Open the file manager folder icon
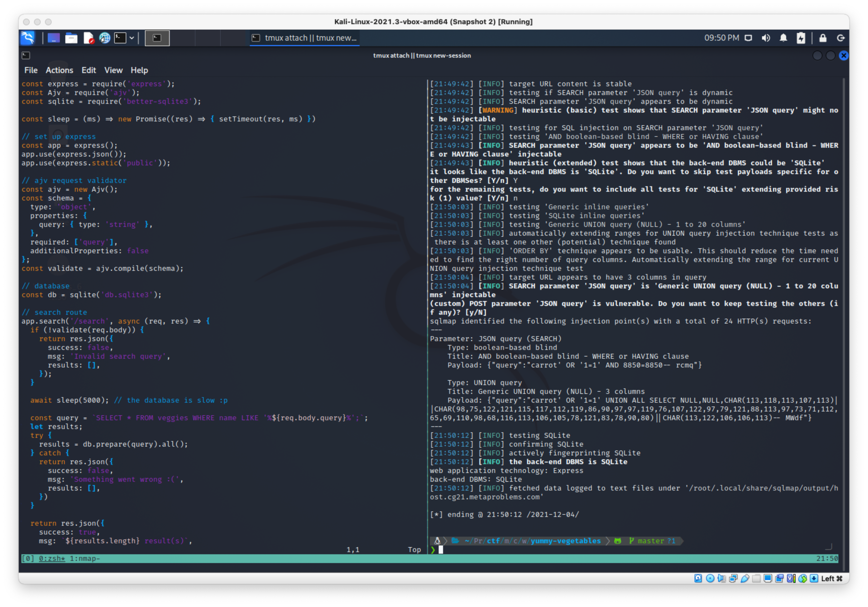The image size is (868, 607). click(x=71, y=38)
